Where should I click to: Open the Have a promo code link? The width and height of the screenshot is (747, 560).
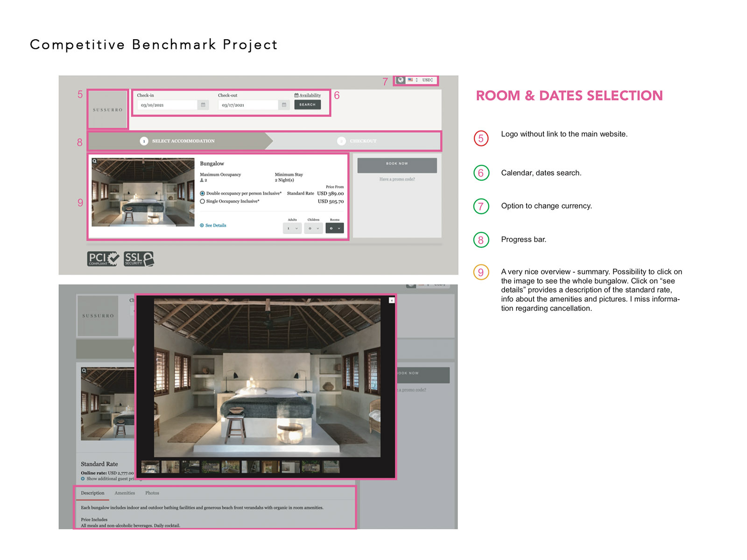click(396, 179)
